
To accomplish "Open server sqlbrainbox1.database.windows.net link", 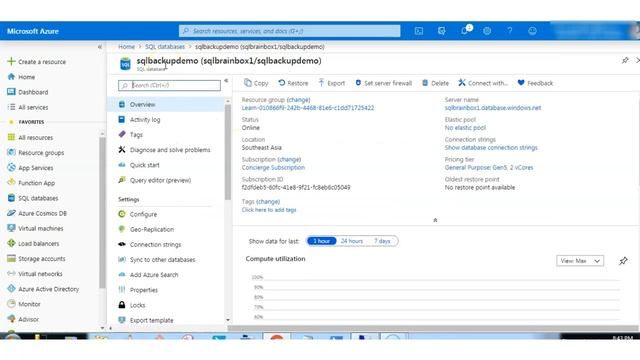I will tap(493, 108).
